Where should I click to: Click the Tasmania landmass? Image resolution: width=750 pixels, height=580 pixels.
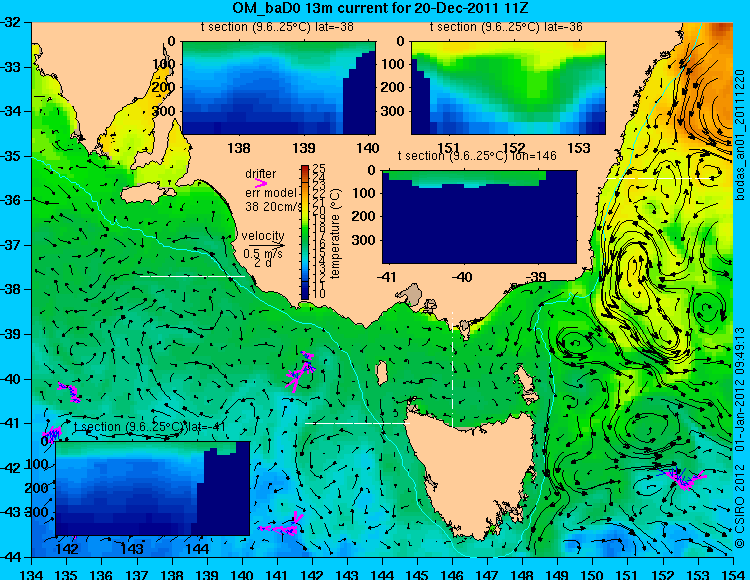click(471, 473)
